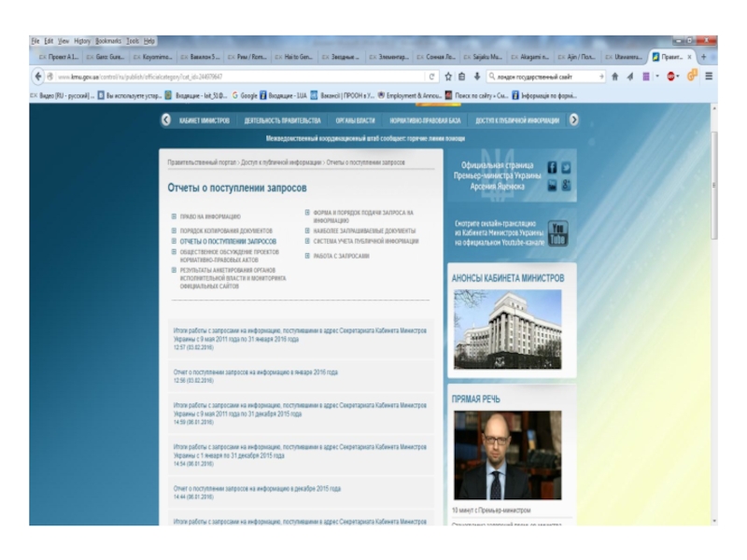
Task: Open the photo-sharing social icon below Facebook
Action: tap(552, 185)
